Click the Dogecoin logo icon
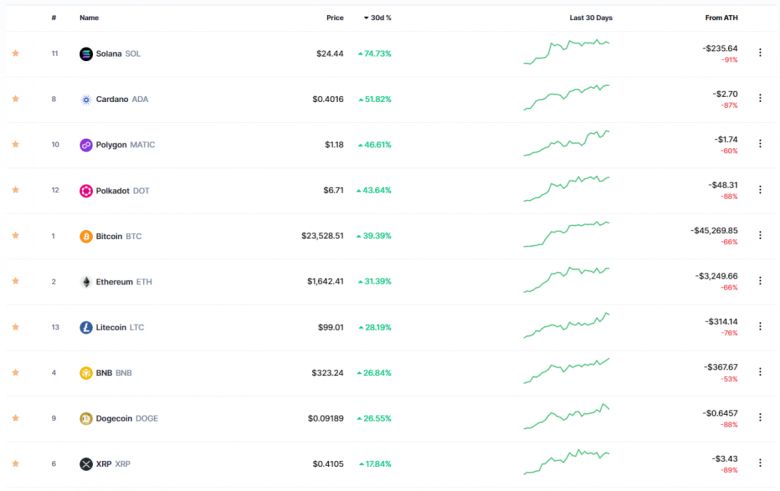Screen dimensions: 780x491 (x=86, y=419)
